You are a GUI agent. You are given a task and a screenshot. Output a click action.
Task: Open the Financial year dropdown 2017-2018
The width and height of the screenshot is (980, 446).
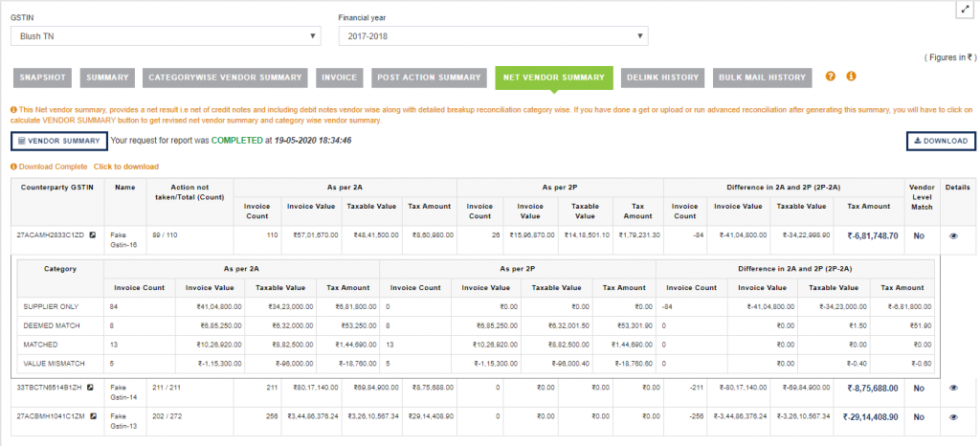click(x=493, y=36)
